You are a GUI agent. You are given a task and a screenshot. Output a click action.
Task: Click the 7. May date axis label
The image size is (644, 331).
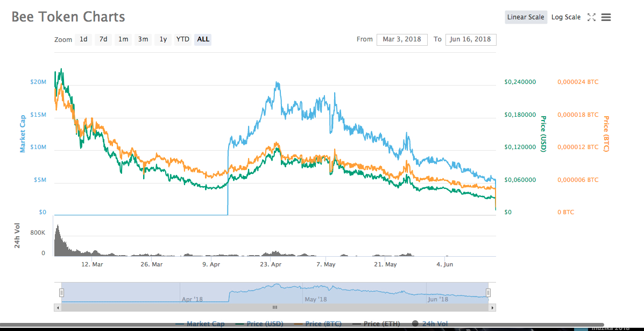[326, 265]
